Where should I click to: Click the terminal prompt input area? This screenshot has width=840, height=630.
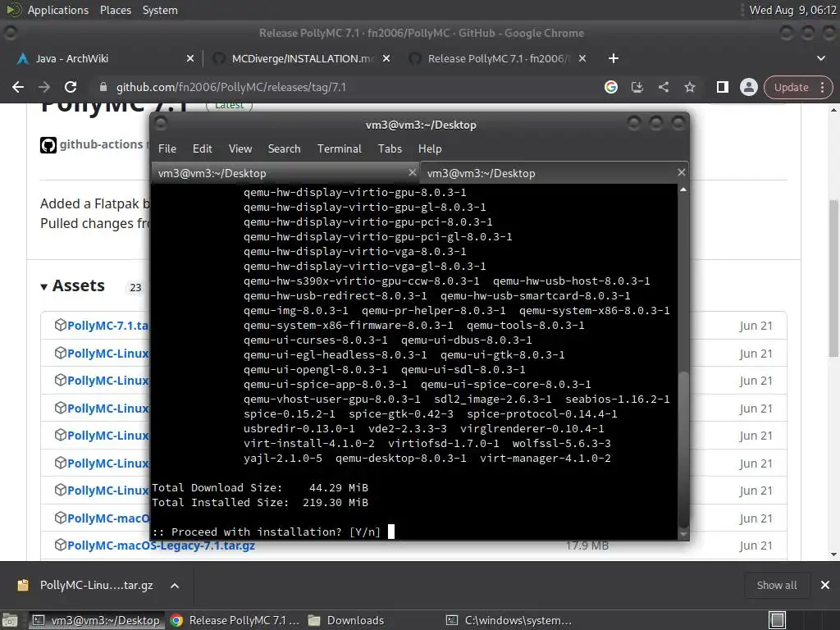(391, 532)
